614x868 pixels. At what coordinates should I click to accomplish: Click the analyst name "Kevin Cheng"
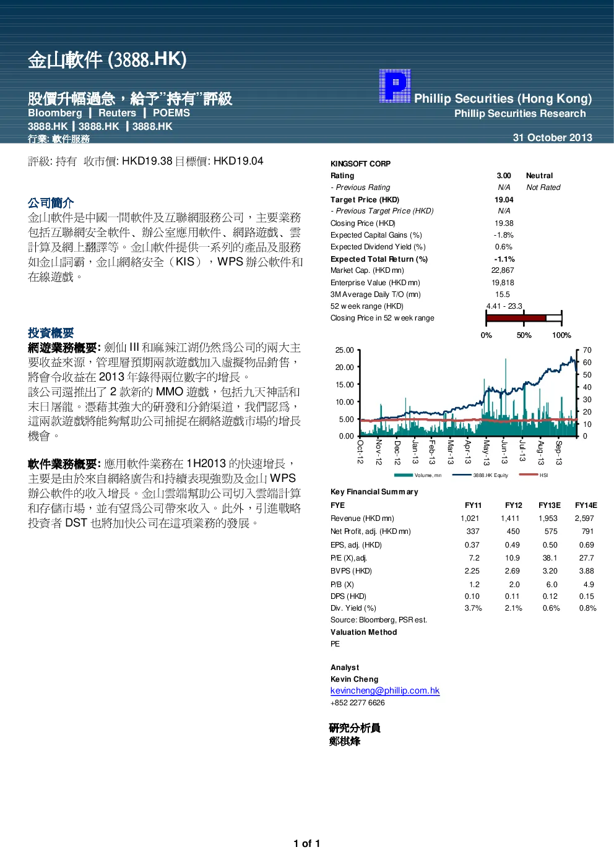(x=354, y=679)
